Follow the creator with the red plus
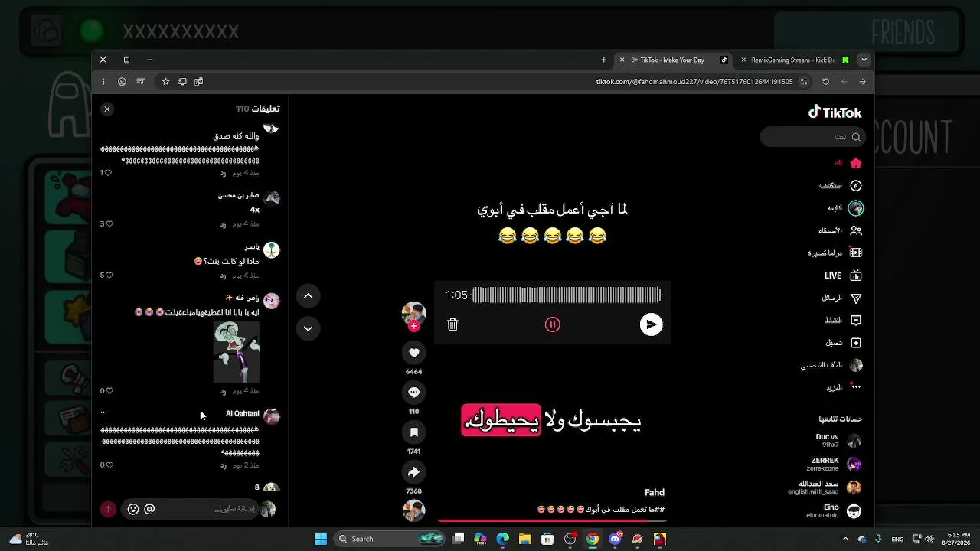Viewport: 980px width, 551px height. click(414, 326)
